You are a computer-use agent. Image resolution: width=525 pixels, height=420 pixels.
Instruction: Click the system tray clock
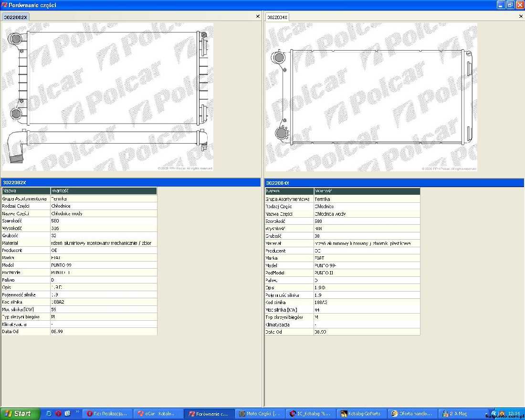click(514, 414)
